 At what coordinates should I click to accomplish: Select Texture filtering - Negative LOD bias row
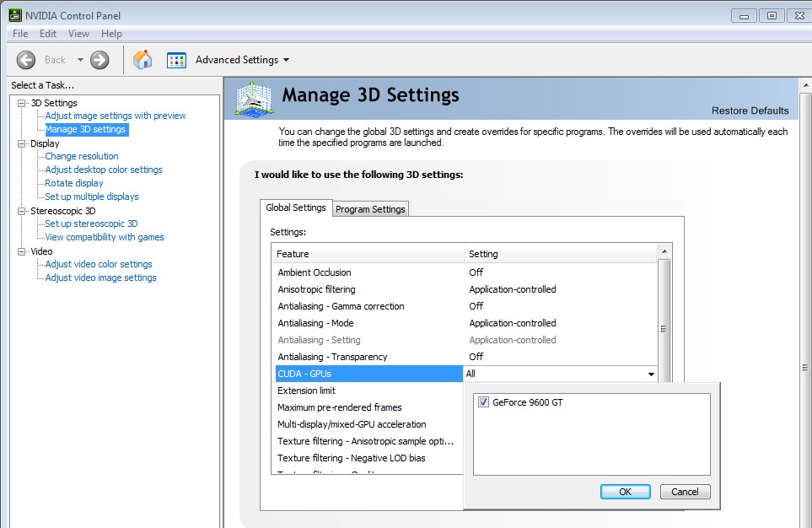click(368, 458)
